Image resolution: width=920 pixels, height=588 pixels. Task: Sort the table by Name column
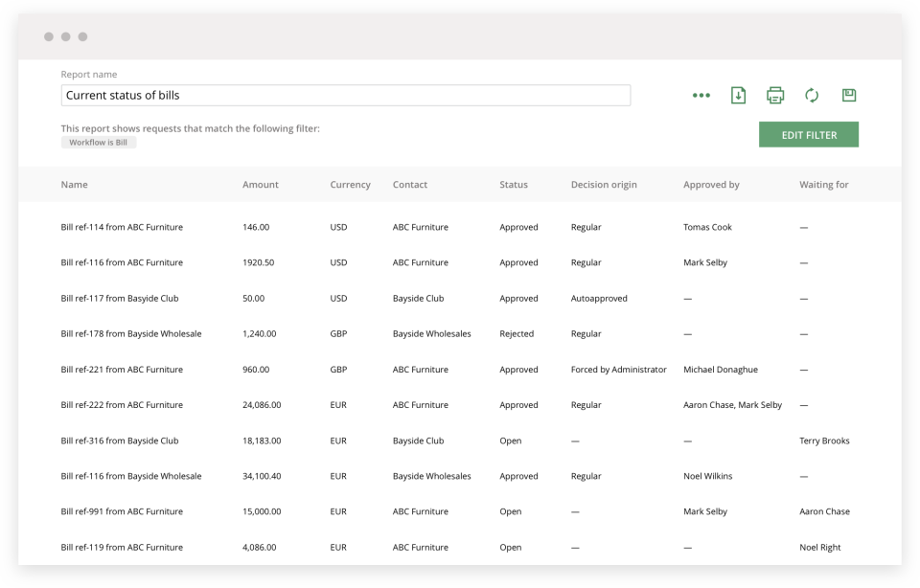click(76, 184)
